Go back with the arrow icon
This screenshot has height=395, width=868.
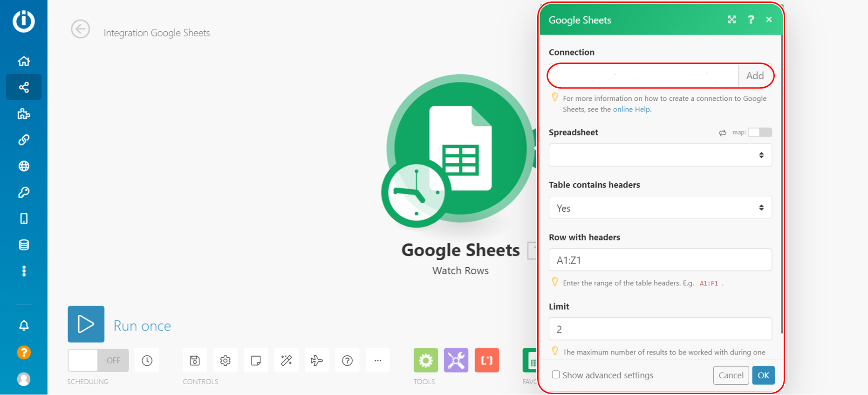[80, 29]
